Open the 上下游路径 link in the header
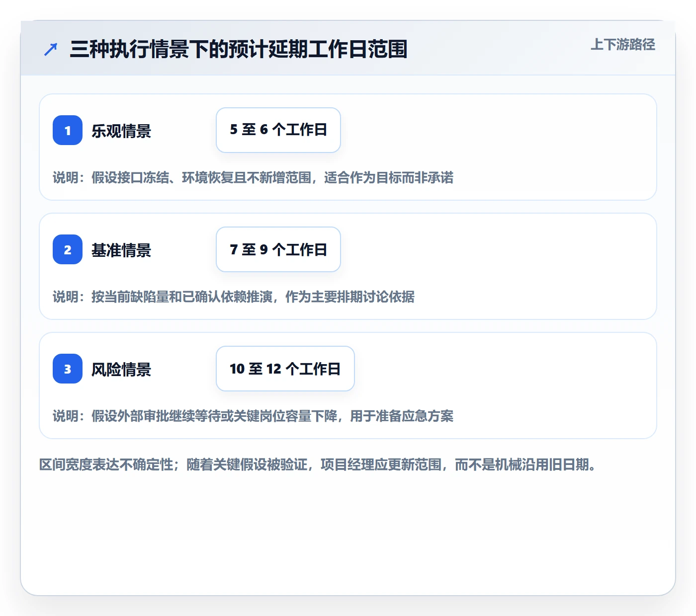Image resolution: width=696 pixels, height=616 pixels. pyautogui.click(x=623, y=45)
